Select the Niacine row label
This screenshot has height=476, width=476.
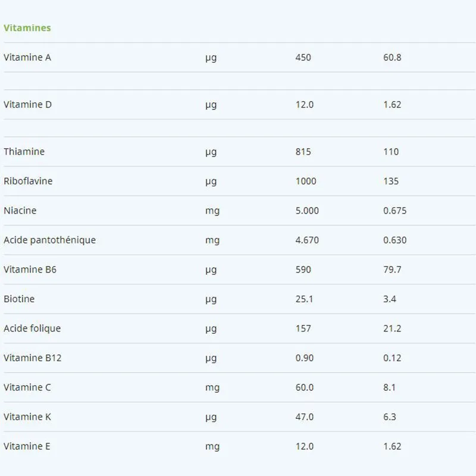pyautogui.click(x=20, y=211)
